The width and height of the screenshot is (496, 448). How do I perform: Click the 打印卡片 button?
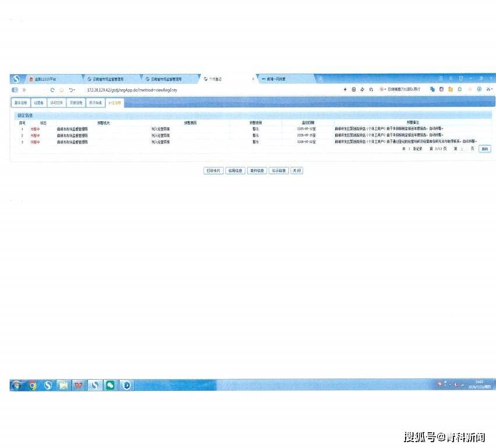coord(213,171)
